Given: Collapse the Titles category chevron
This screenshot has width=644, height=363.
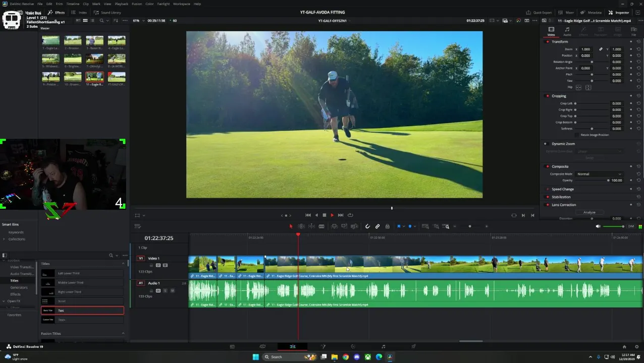Looking at the screenshot, I should click(123, 264).
